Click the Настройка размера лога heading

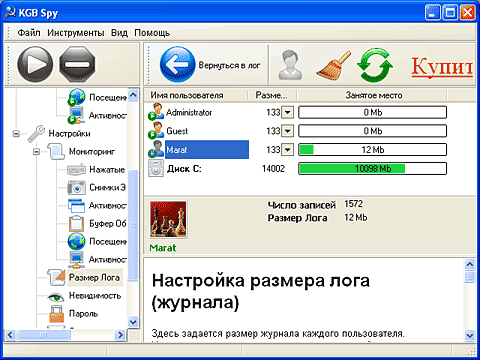coord(261,291)
